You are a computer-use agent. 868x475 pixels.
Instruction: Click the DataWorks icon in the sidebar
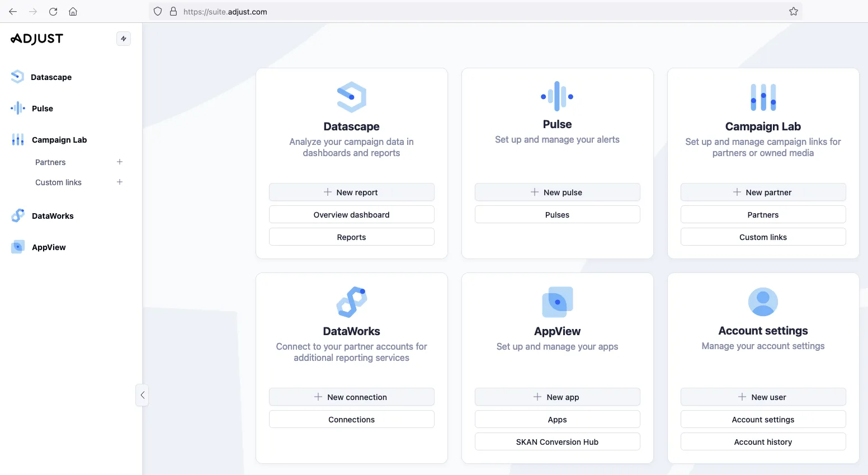tap(18, 215)
